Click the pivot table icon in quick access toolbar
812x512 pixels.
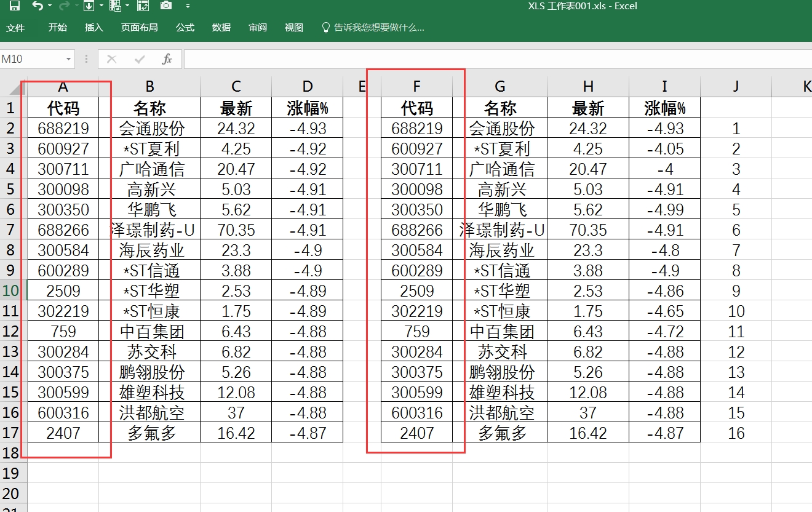[x=143, y=6]
